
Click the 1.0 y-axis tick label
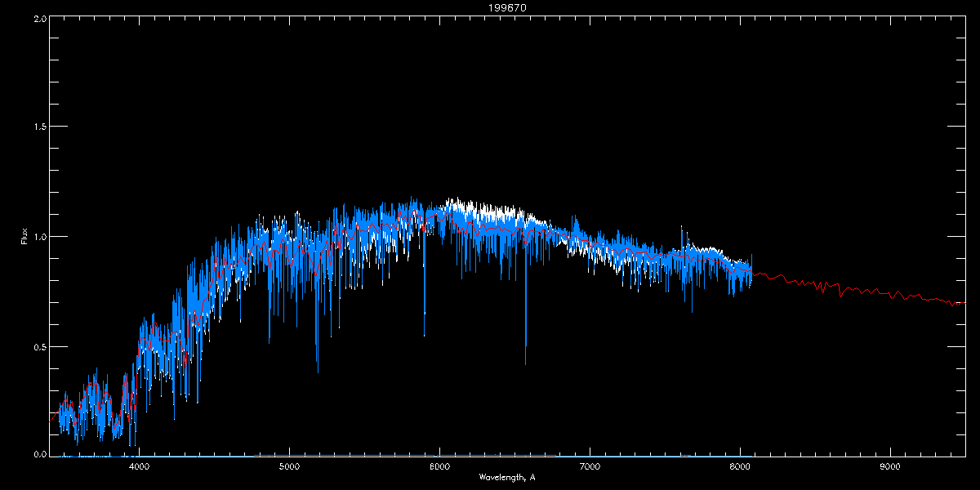(x=38, y=237)
